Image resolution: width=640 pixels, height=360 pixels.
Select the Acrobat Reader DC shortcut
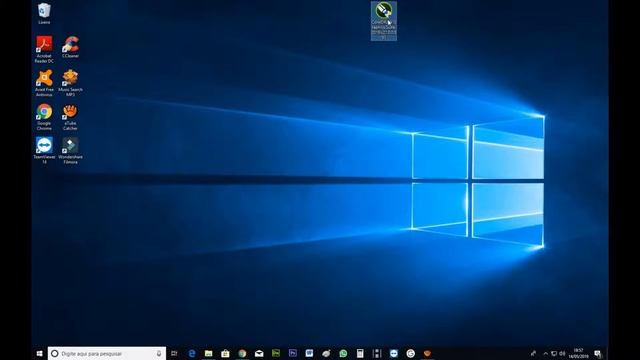44,49
